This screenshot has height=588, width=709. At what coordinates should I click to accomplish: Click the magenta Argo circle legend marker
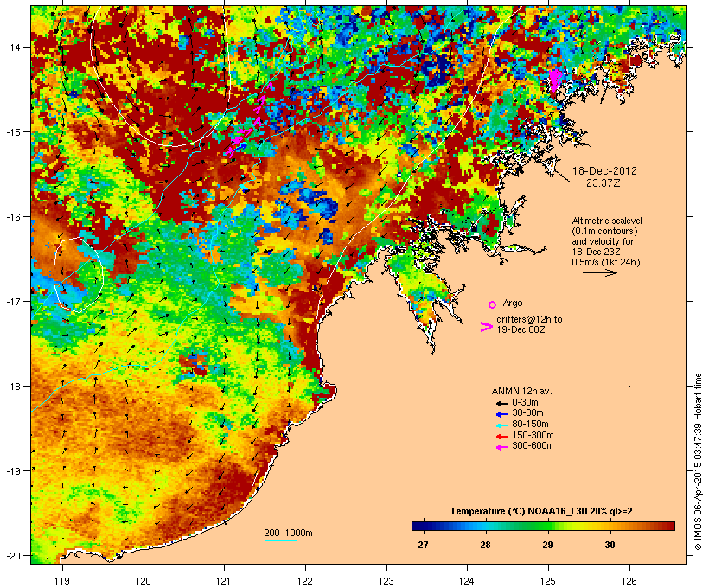(493, 304)
